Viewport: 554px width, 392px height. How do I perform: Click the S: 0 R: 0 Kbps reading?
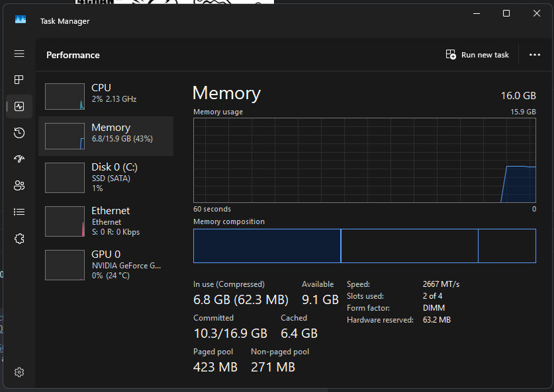tap(116, 232)
